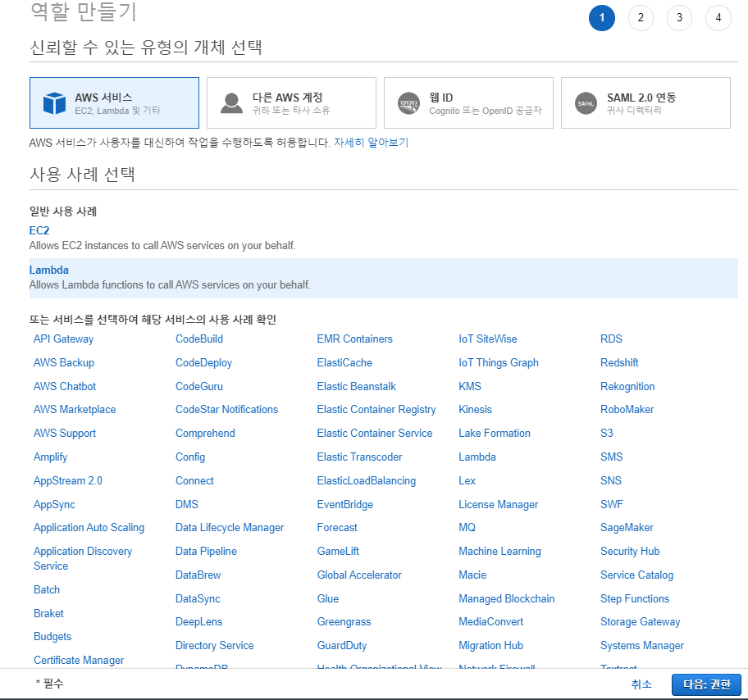The height and width of the screenshot is (700, 748).
Task: Select Batch service link
Action: (47, 590)
